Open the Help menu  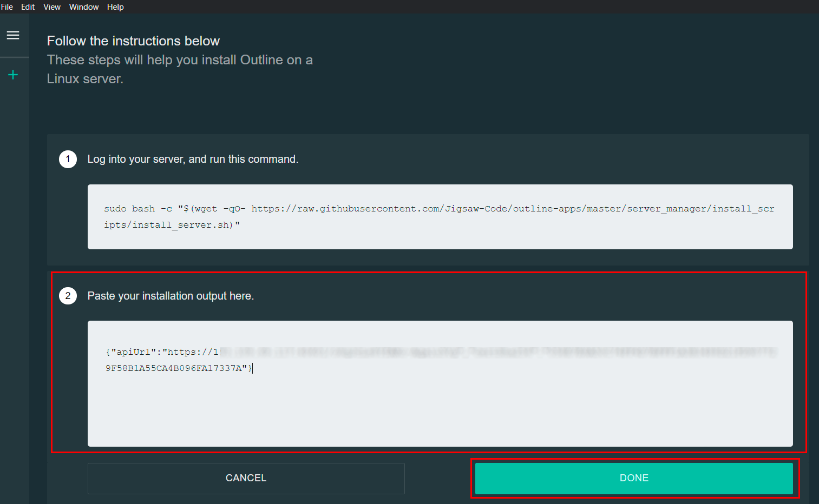115,7
